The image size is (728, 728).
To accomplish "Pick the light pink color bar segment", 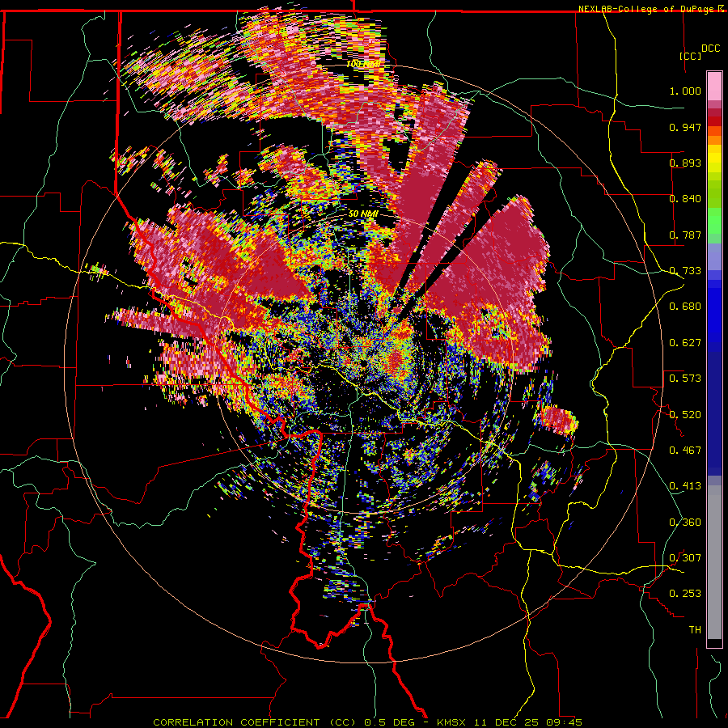I will pos(714,87).
